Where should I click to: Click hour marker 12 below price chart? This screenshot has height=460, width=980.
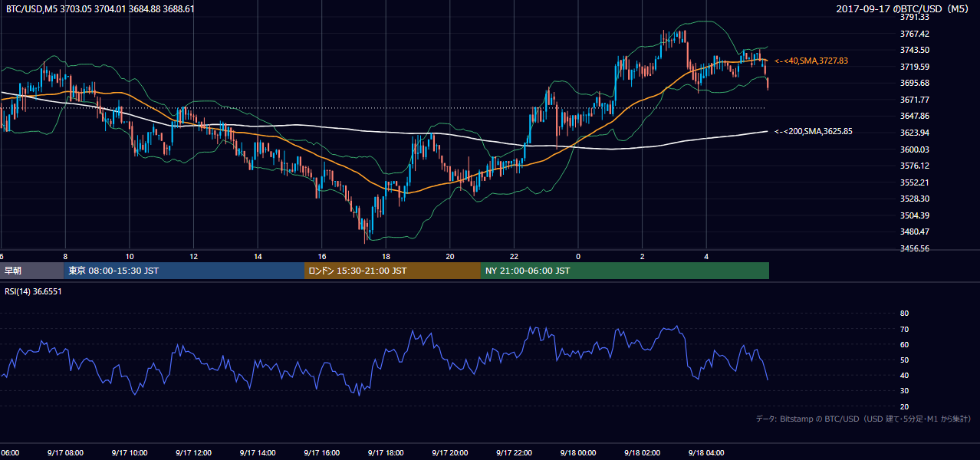coord(193,257)
